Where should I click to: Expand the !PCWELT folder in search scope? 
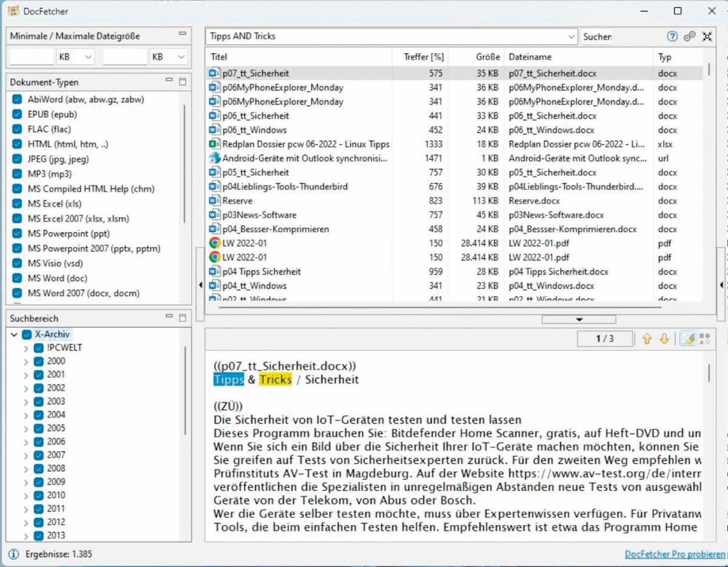point(26,348)
